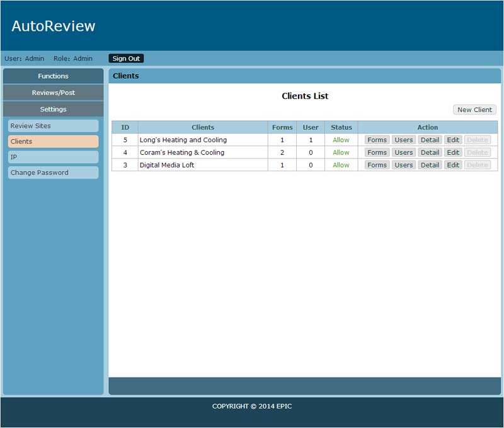
Task: Open Forms for Coram's Heating & Cooling
Action: [377, 152]
